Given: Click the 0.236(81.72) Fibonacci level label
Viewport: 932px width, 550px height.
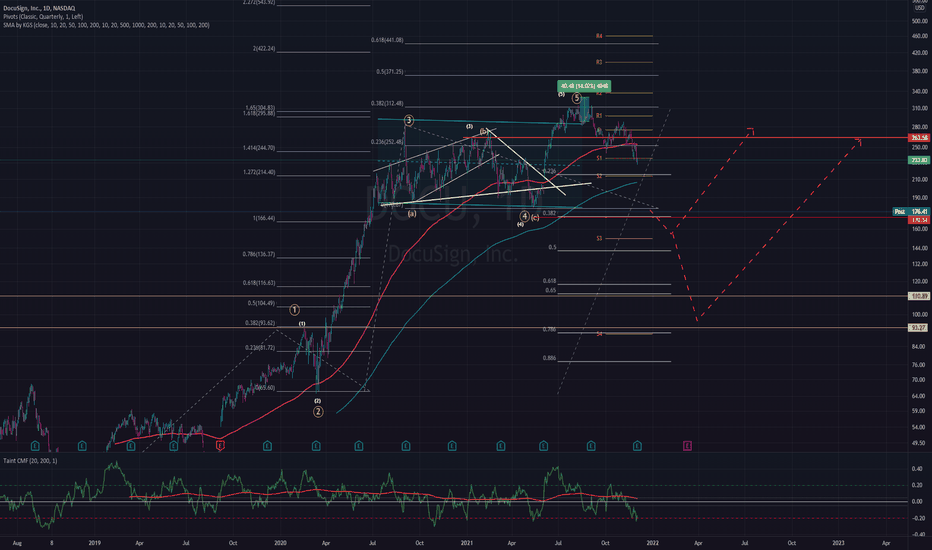Looking at the screenshot, I should 260,348.
